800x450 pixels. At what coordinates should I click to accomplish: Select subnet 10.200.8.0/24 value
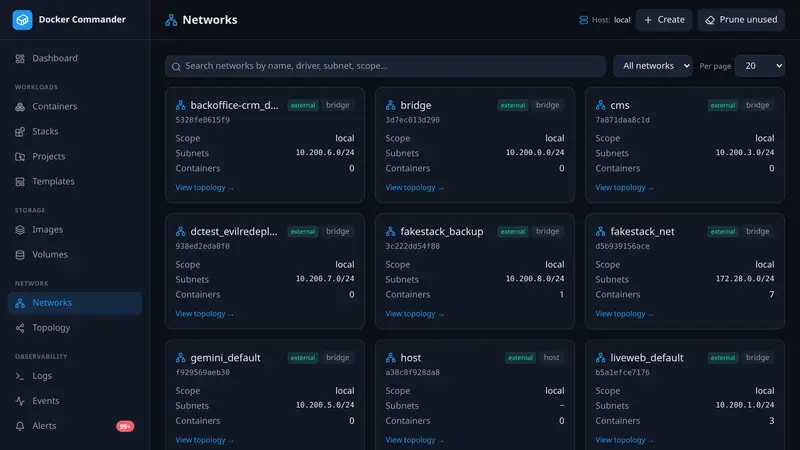[535, 279]
